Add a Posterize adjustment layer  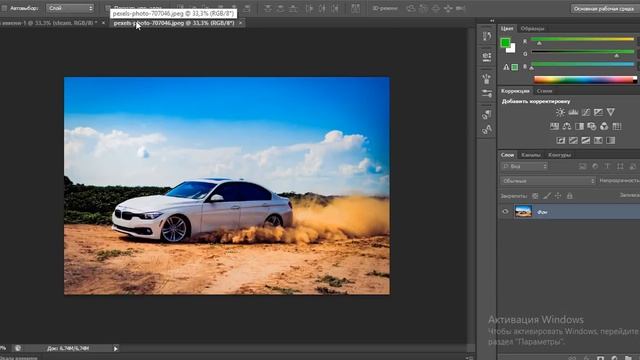(x=573, y=140)
